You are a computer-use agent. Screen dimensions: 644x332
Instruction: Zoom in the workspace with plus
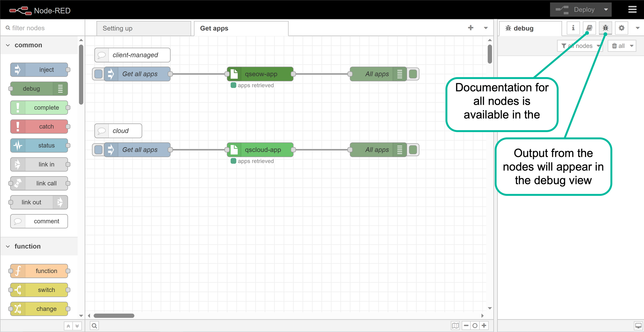click(484, 326)
